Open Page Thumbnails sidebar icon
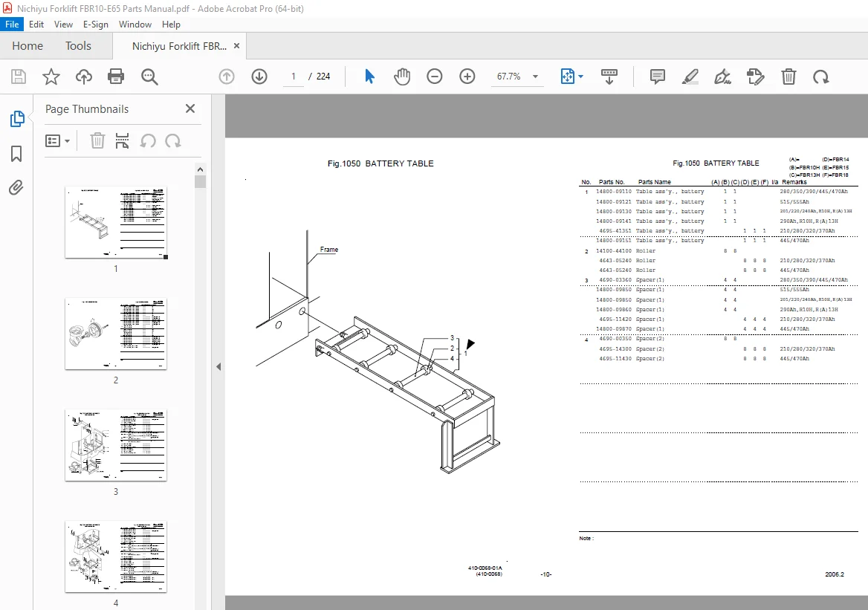 click(16, 118)
